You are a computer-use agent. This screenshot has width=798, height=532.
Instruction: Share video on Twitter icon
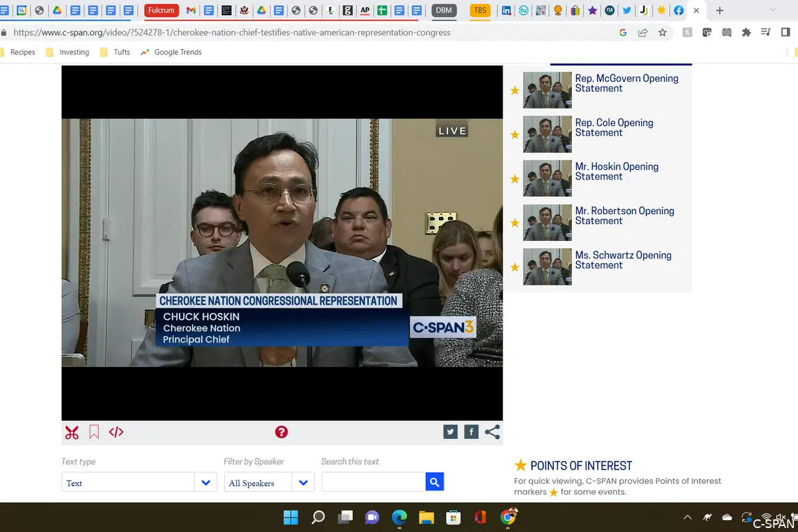point(451,432)
